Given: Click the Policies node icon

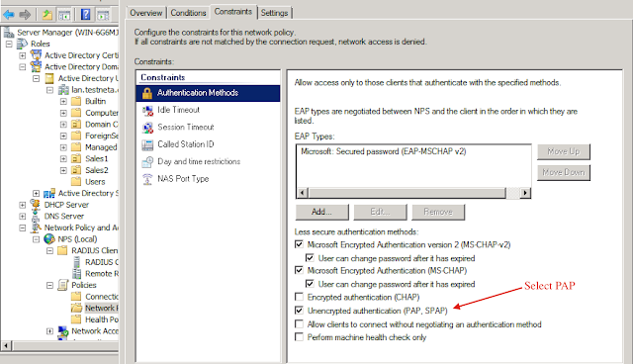Looking at the screenshot, I should [63, 285].
